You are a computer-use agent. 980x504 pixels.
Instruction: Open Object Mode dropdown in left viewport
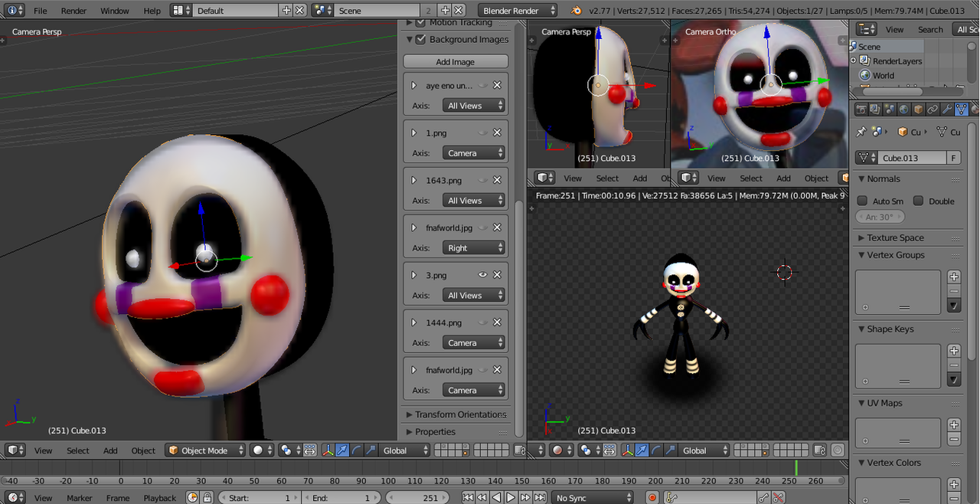205,450
